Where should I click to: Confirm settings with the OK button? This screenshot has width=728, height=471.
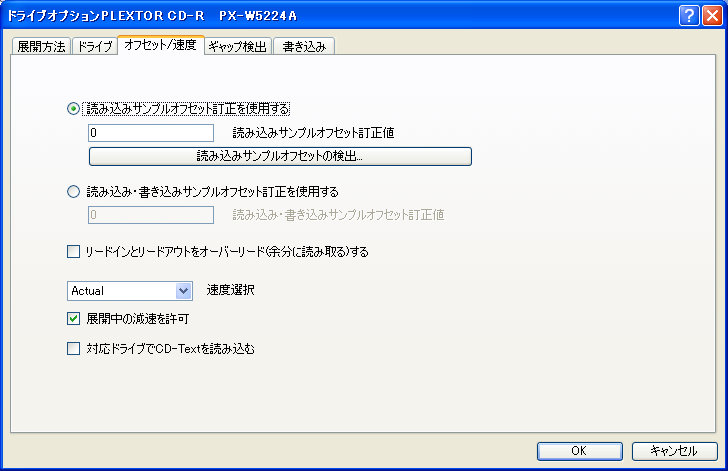click(x=579, y=451)
